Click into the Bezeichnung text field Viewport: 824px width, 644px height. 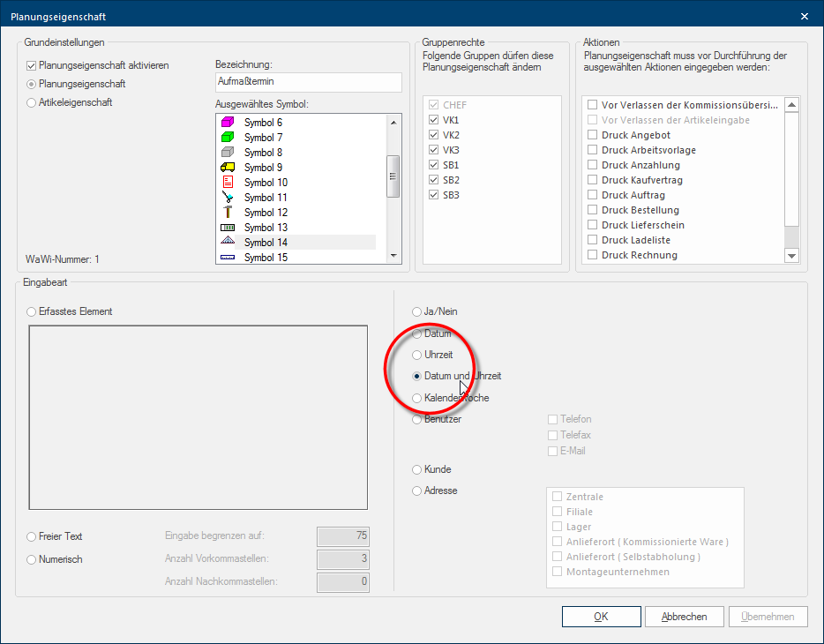click(x=308, y=82)
